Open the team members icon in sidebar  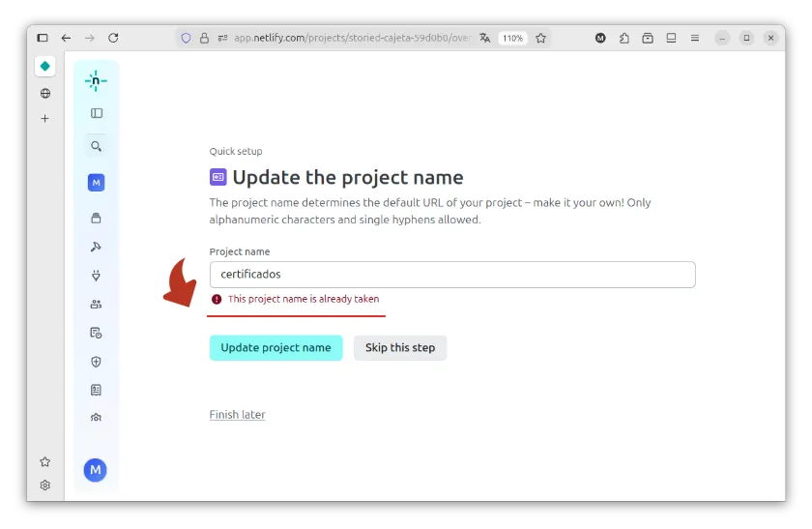[96, 304]
